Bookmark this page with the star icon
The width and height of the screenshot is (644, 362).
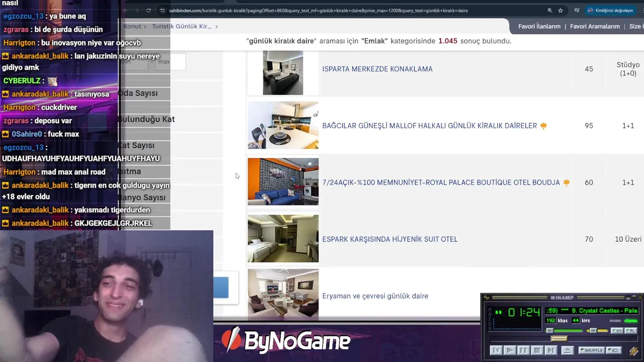tap(560, 10)
